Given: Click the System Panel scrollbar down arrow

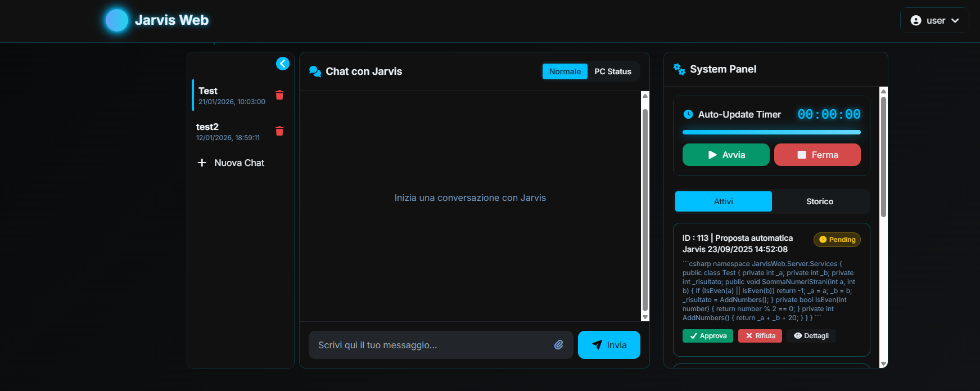Looking at the screenshot, I should (x=883, y=364).
